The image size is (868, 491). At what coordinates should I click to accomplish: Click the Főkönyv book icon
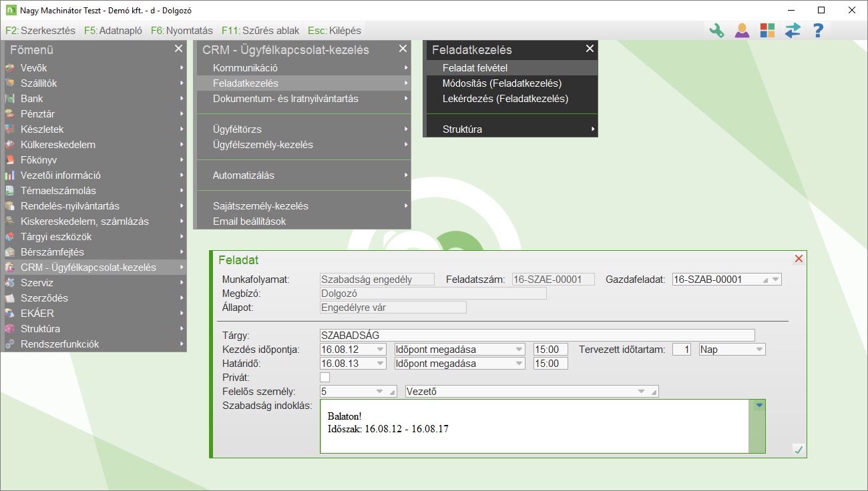10,160
